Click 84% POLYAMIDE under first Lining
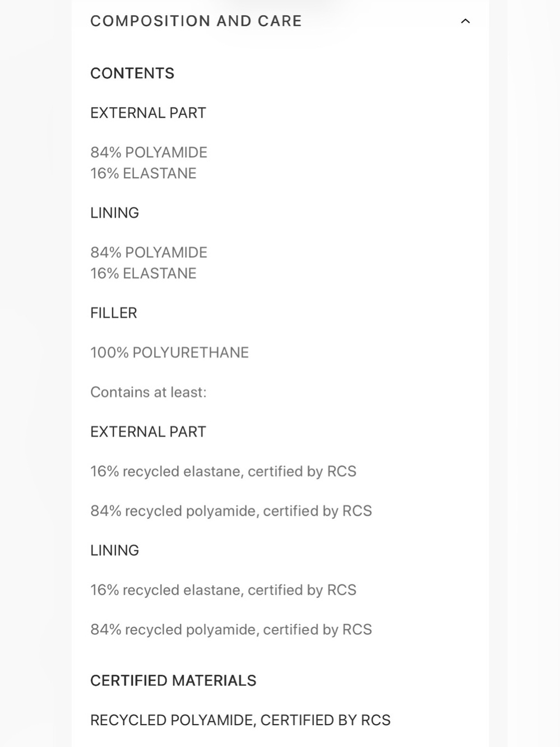Viewport: 560px width, 747px height. 149,253
